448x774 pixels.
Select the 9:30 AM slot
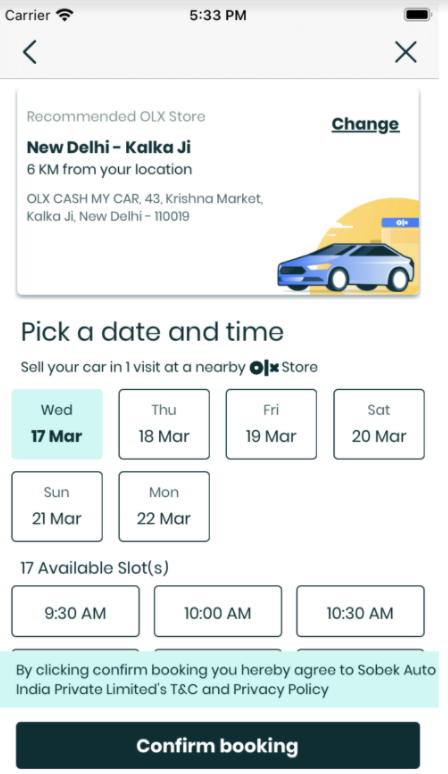pyautogui.click(x=75, y=611)
